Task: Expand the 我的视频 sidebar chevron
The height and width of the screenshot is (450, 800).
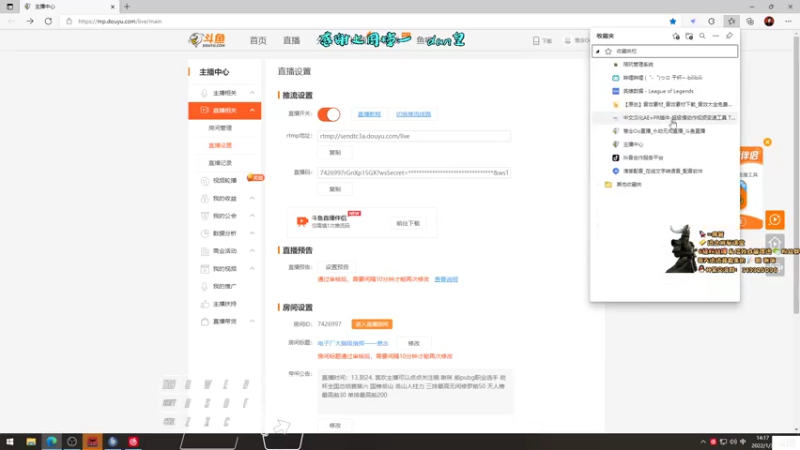Action: tap(252, 268)
